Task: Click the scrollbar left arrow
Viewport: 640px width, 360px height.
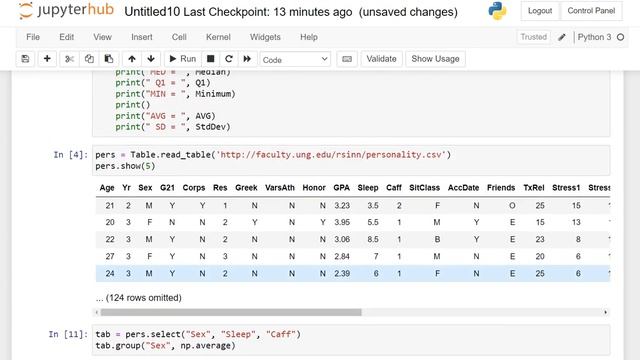Action: (96, 312)
